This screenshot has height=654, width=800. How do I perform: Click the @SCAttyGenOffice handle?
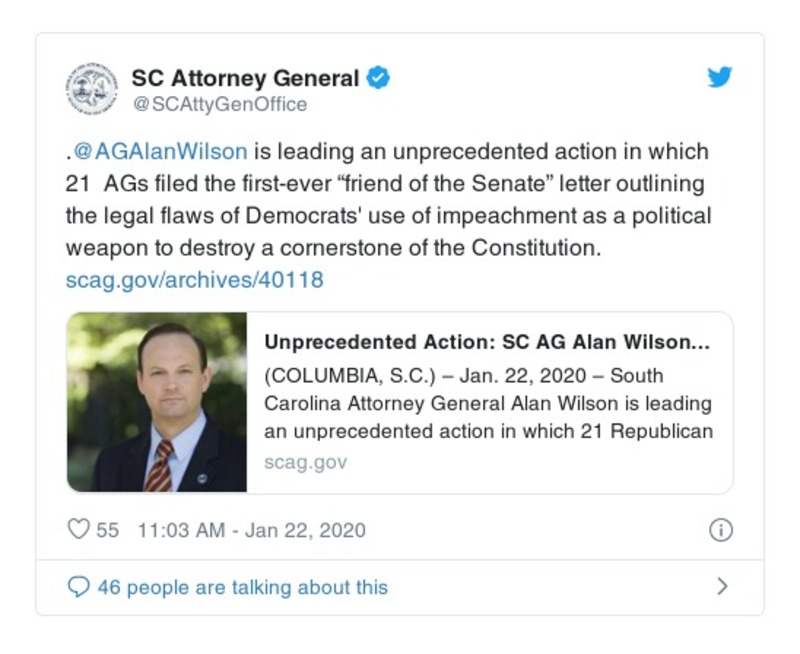(219, 104)
